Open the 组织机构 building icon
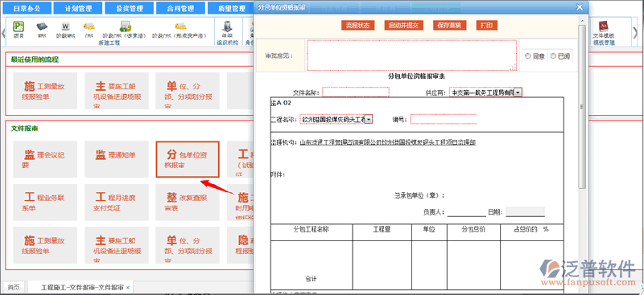The image size is (644, 295). (x=227, y=27)
